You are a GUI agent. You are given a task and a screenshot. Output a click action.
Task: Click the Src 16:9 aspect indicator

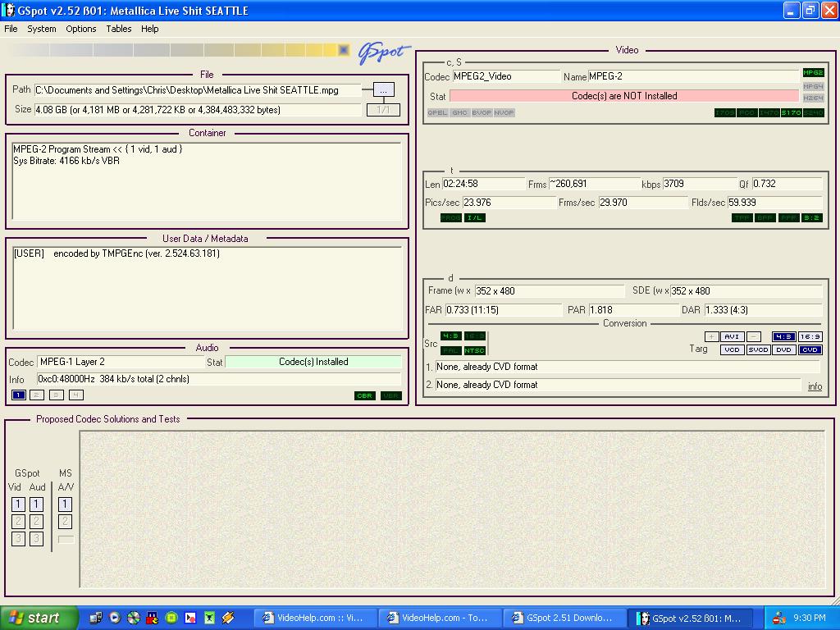[x=475, y=336]
